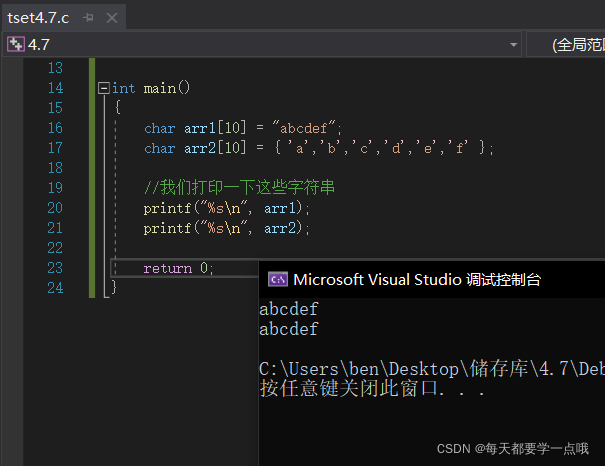Click the first abcdef console output line
This screenshot has height=466, width=605.
[289, 310]
